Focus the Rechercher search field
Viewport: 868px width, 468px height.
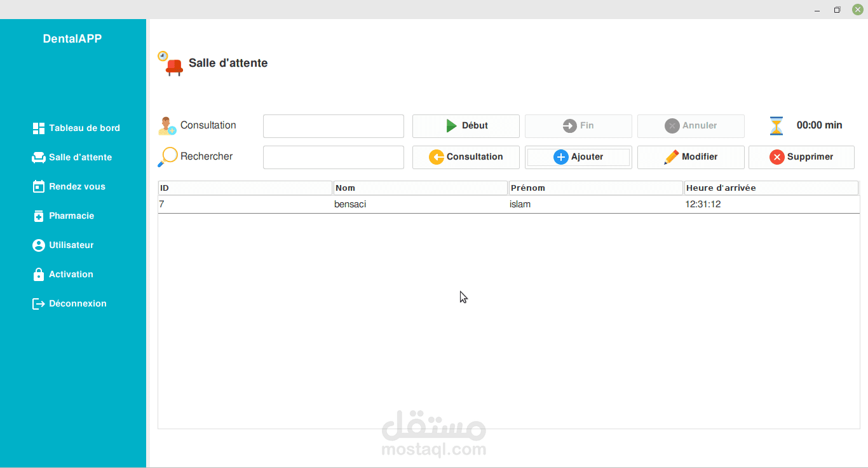(334, 157)
